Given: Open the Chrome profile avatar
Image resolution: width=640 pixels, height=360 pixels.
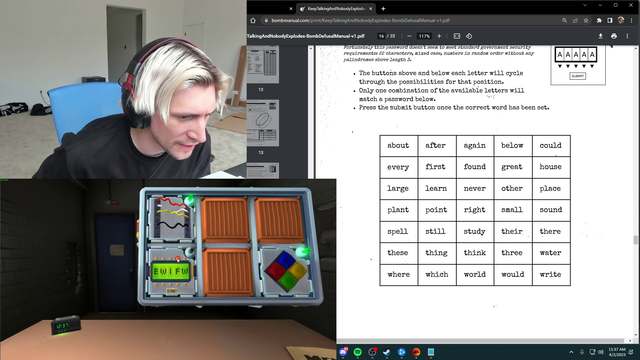Looking at the screenshot, I should click(621, 20).
